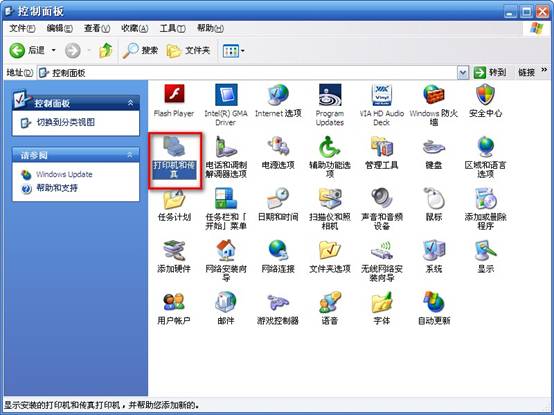Go up one folder level
Image resolution: width=554 pixels, height=415 pixels.
(105, 51)
